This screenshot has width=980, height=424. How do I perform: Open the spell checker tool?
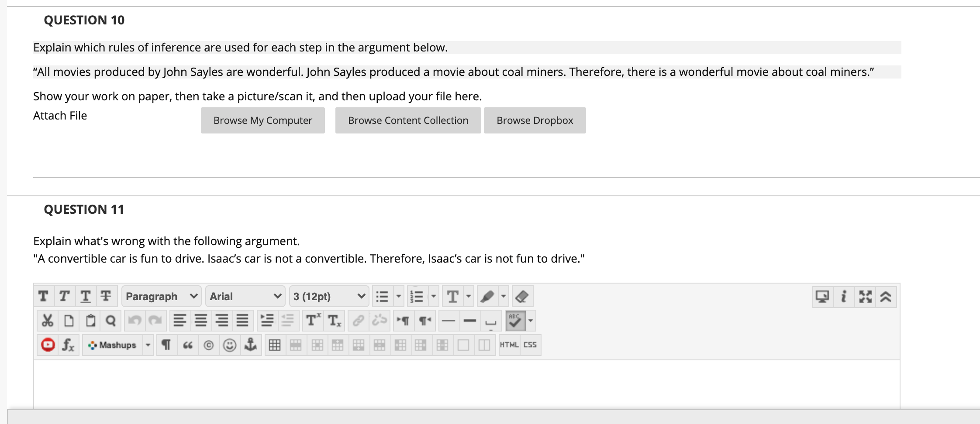[515, 320]
